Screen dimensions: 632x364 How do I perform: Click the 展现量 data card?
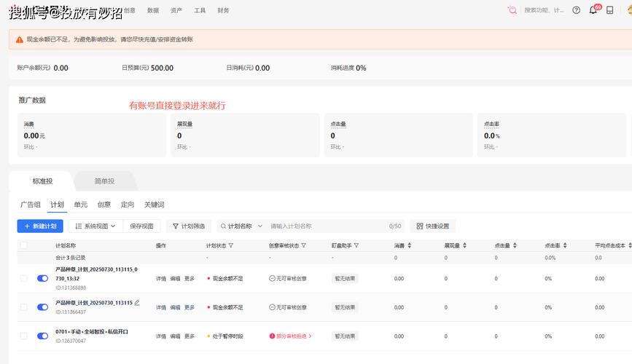[245, 135]
